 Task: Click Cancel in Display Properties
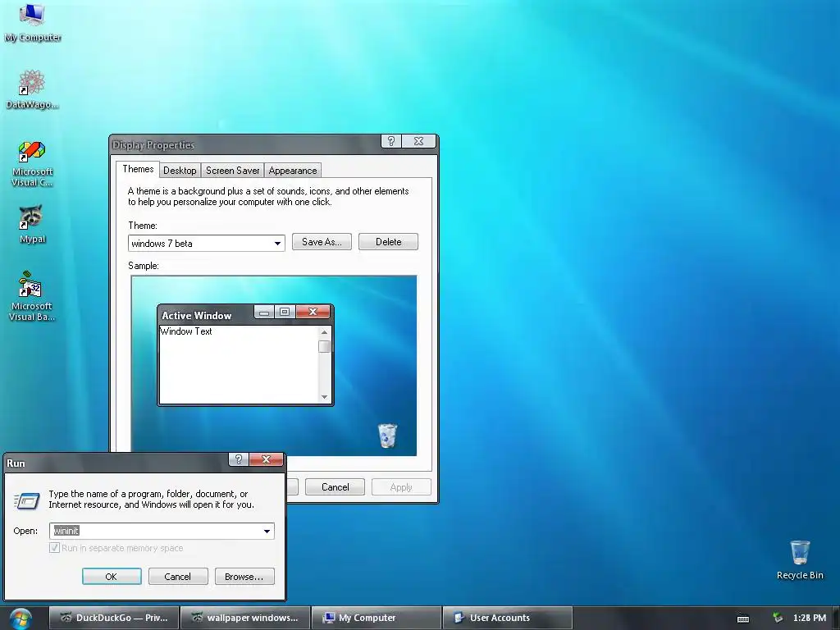335,487
